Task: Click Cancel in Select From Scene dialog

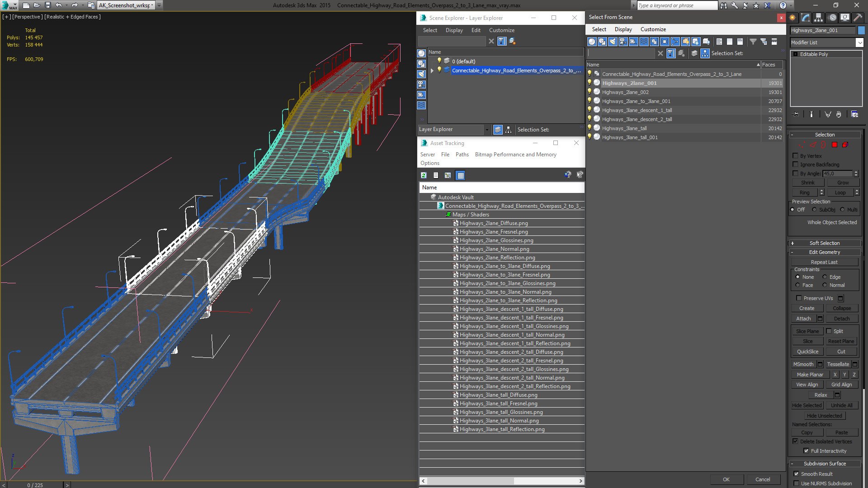Action: pos(763,479)
